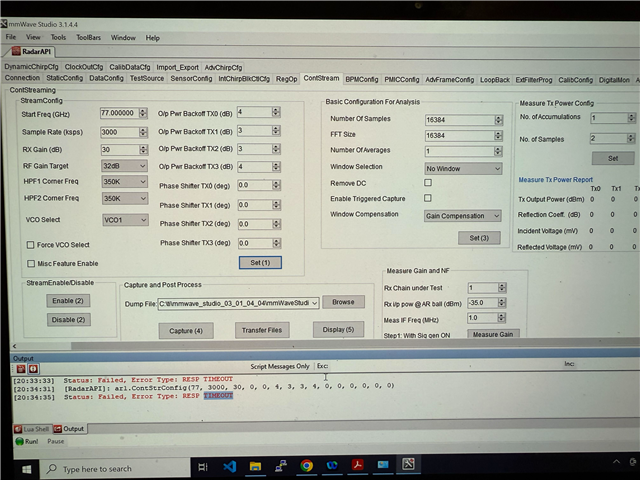Switch to the Lua Shell tab
The width and height of the screenshot is (640, 480).
tap(32, 429)
